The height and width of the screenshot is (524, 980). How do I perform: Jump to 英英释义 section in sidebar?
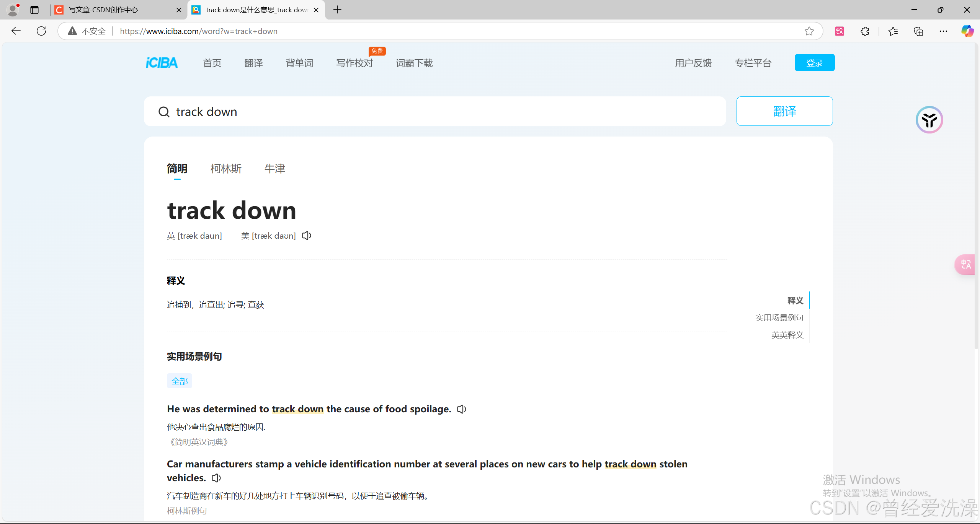click(787, 335)
